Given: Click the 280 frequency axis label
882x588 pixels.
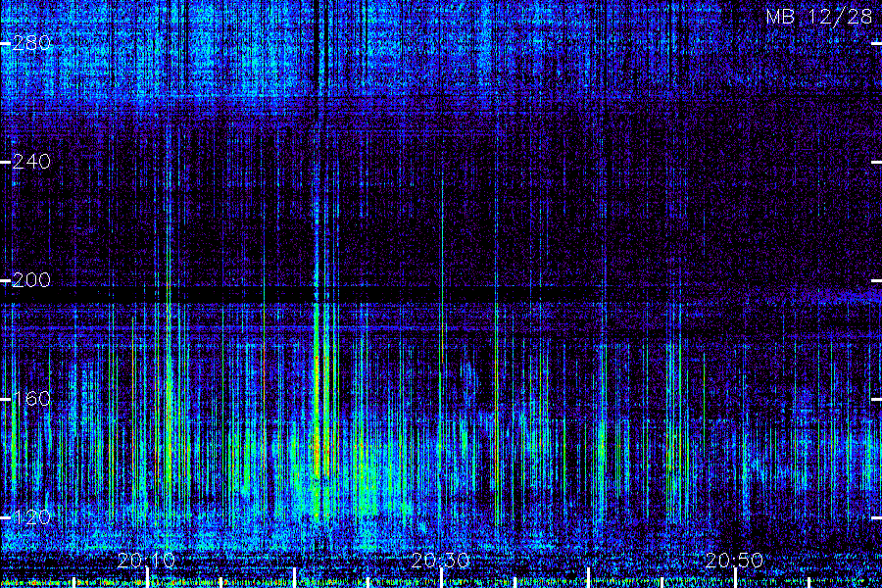Looking at the screenshot, I should [x=31, y=43].
